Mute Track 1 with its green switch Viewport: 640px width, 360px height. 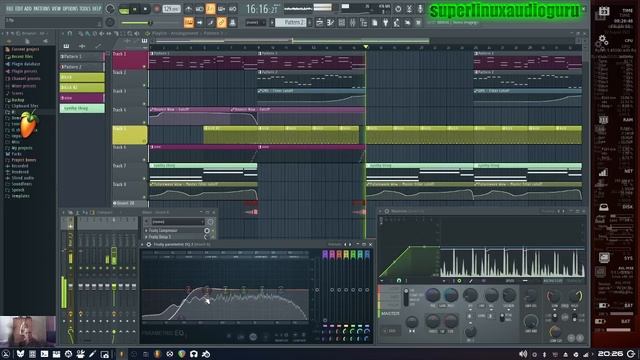click(x=144, y=66)
